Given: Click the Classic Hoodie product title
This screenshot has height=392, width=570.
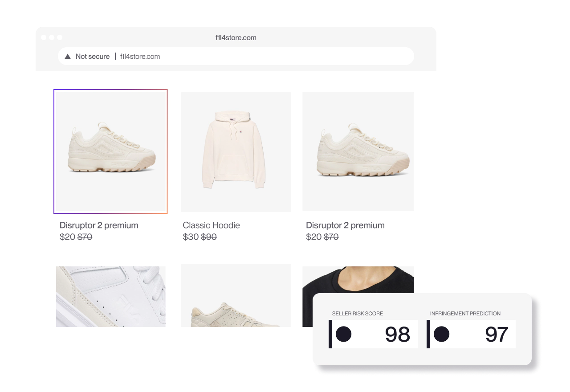Looking at the screenshot, I should tap(211, 225).
